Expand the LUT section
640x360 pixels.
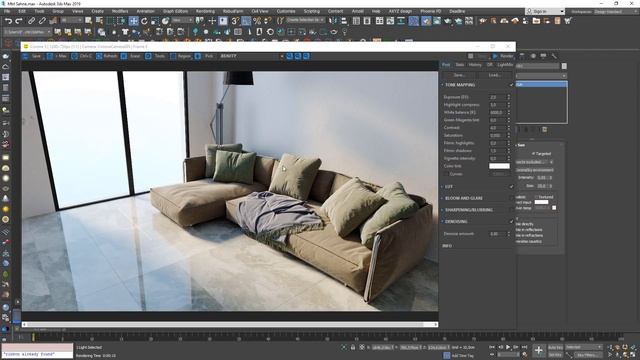(442, 187)
